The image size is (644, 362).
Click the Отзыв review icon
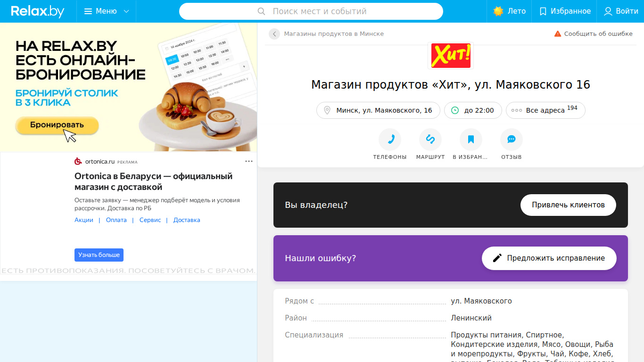click(x=512, y=140)
